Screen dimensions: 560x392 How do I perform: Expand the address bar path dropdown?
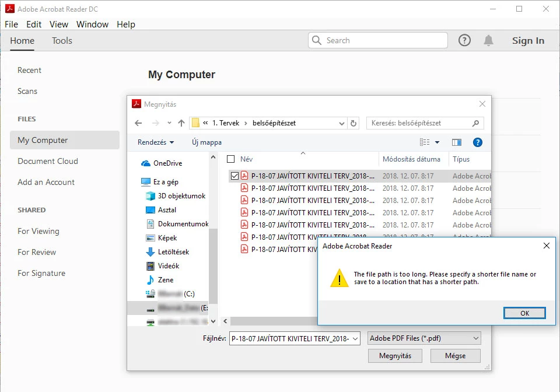(x=341, y=123)
